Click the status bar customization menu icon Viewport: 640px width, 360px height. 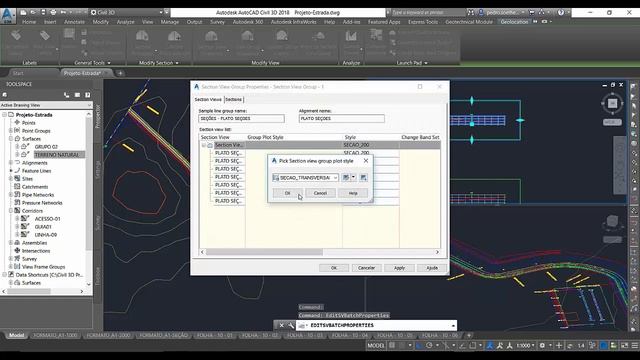pos(634,346)
